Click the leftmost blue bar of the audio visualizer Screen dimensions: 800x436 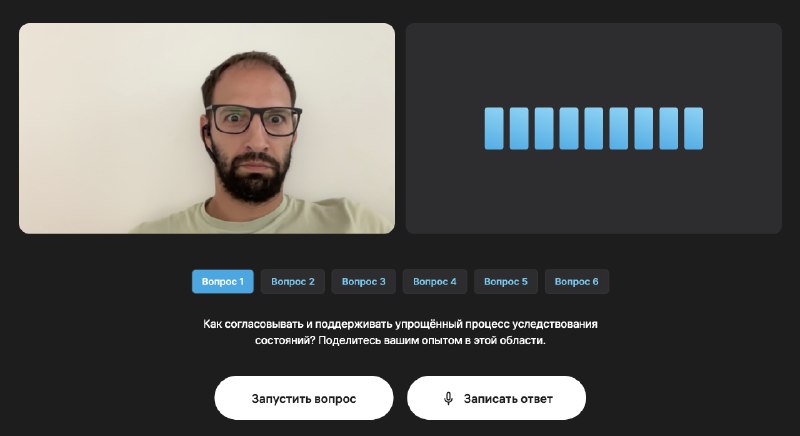[494, 129]
